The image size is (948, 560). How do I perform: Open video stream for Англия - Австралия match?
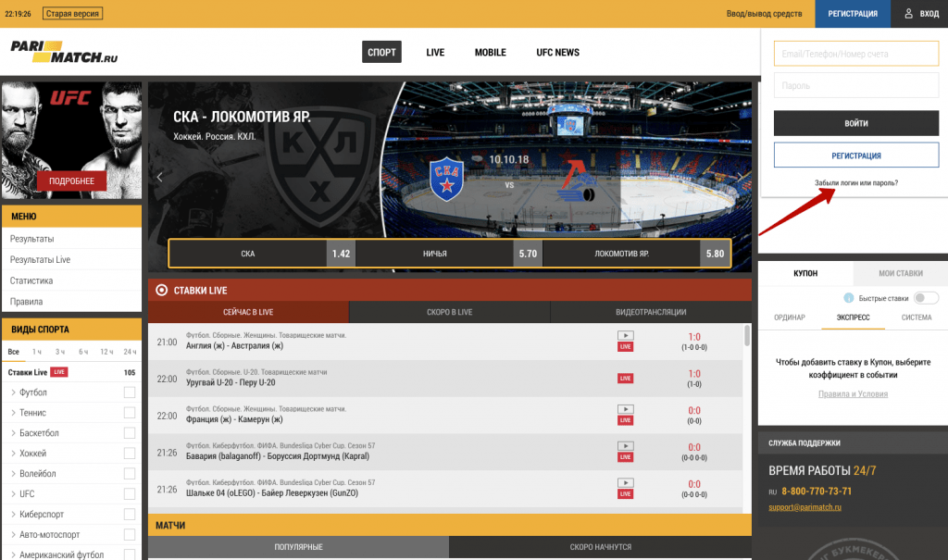click(x=625, y=336)
